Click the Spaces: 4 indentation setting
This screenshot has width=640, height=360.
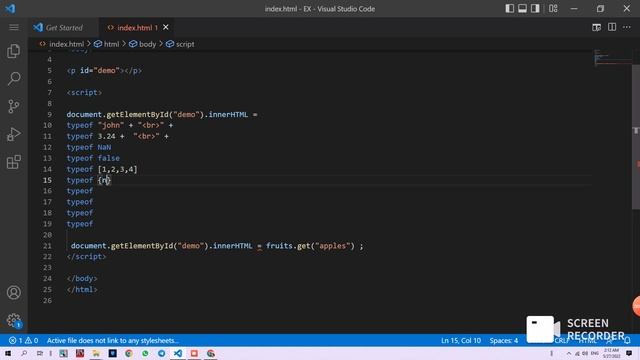tap(504, 340)
